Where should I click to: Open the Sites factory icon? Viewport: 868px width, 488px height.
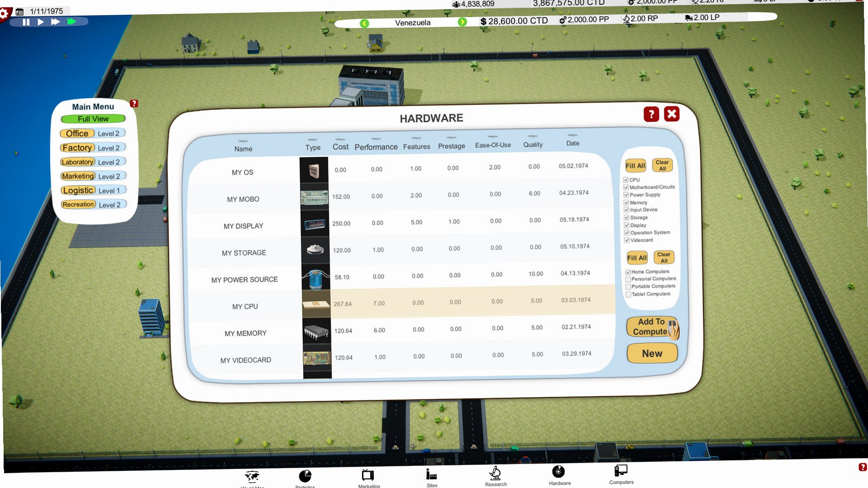point(431,474)
